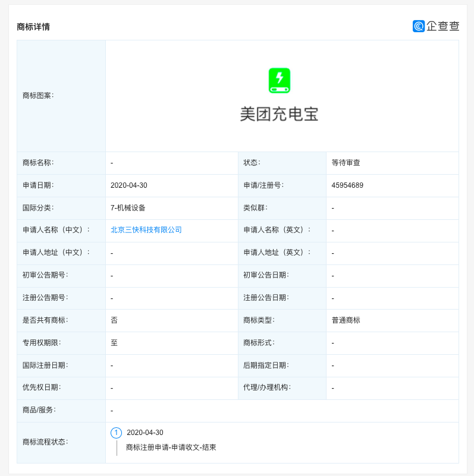Click the status value 等待审查
Screen dimensions: 474x476
coord(346,163)
